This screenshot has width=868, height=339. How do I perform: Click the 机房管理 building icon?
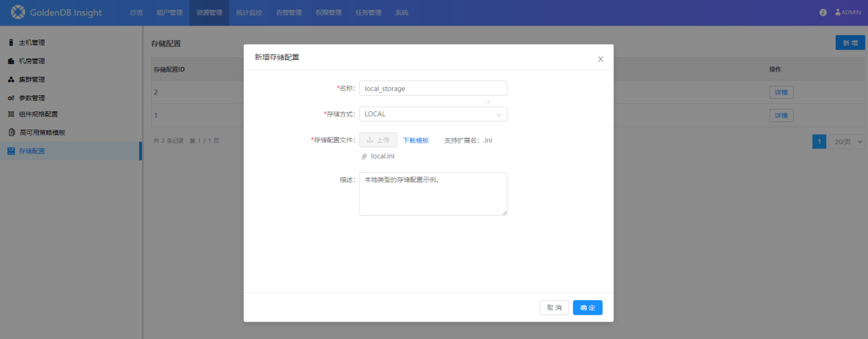click(x=11, y=61)
